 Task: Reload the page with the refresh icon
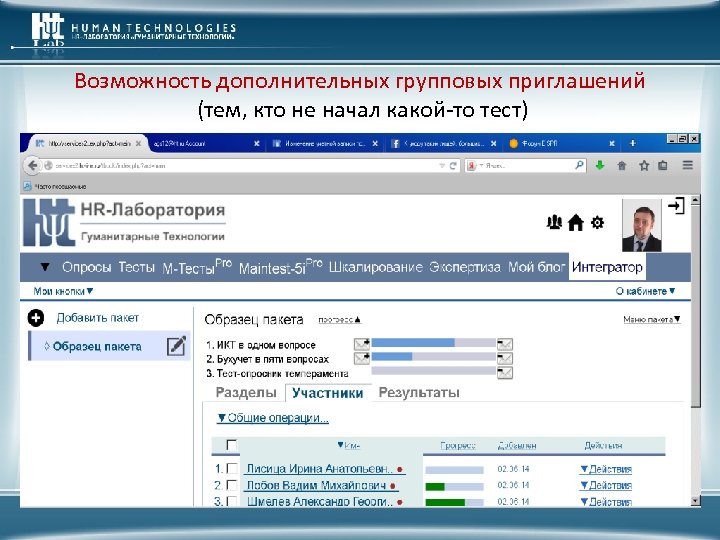point(453,166)
